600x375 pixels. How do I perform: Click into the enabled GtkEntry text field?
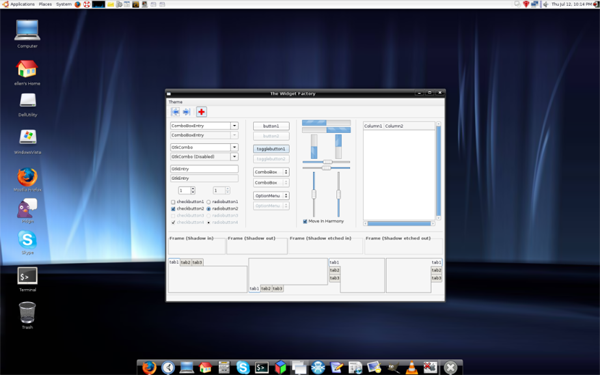click(204, 169)
